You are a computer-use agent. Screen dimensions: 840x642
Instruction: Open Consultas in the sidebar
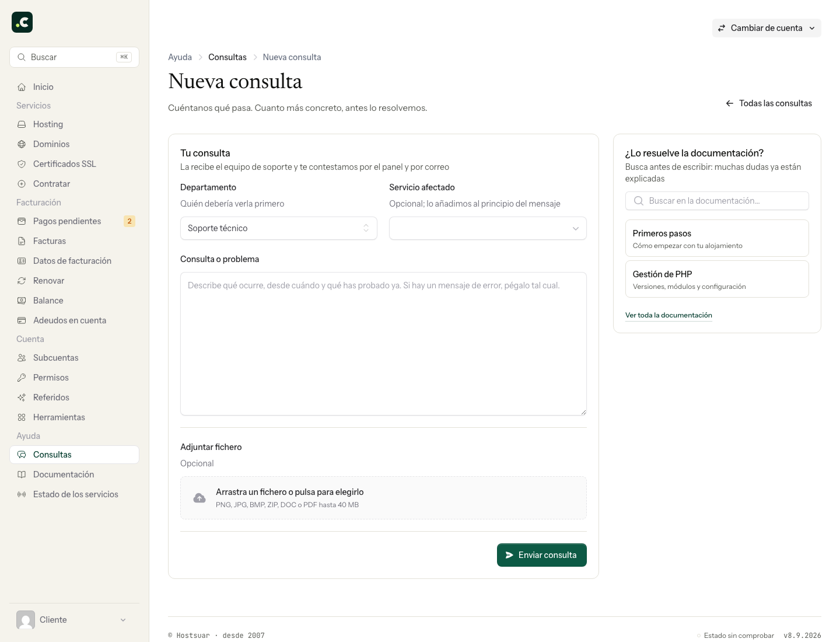(74, 455)
